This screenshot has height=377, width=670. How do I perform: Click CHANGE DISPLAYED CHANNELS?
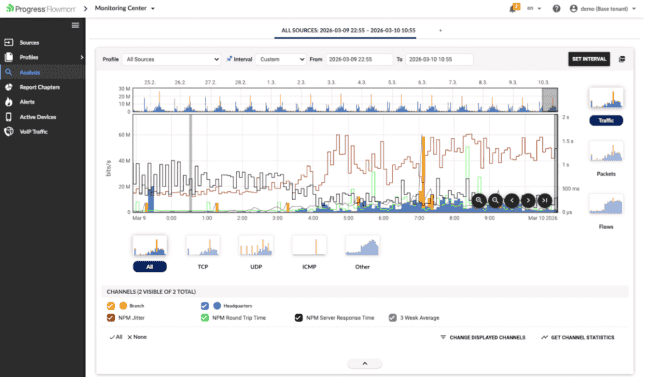[x=483, y=337]
